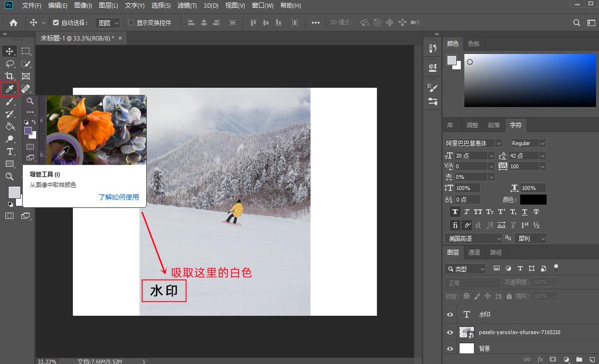Click the create new group folder icon
The height and width of the screenshot is (364, 599).
click(x=579, y=359)
